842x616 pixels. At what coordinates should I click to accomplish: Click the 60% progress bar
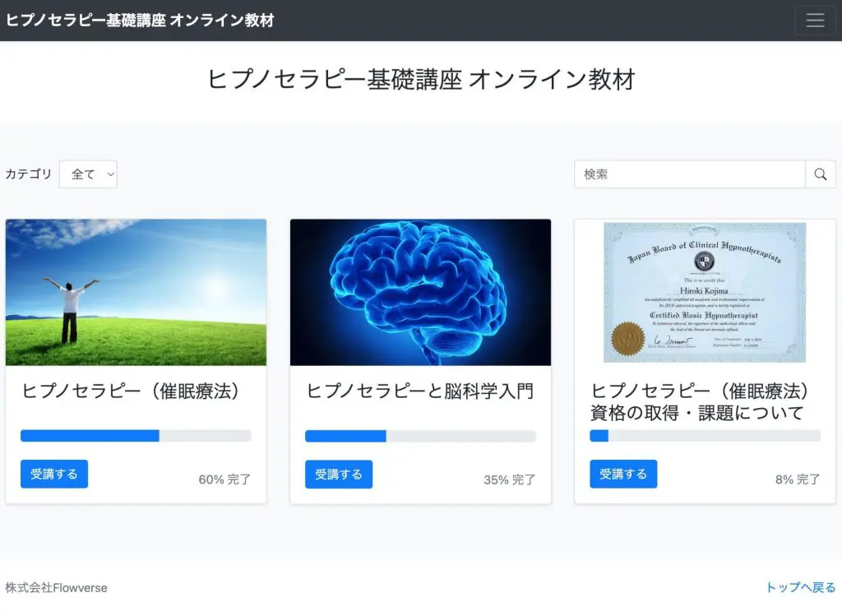pos(136,436)
